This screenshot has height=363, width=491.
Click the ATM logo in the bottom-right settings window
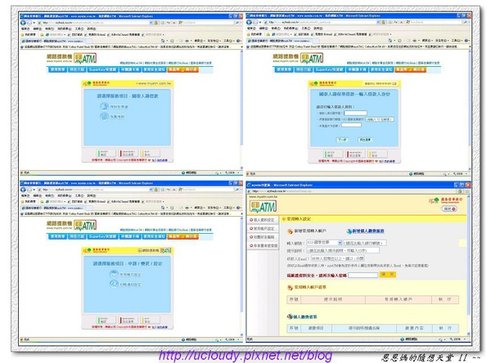tap(263, 207)
